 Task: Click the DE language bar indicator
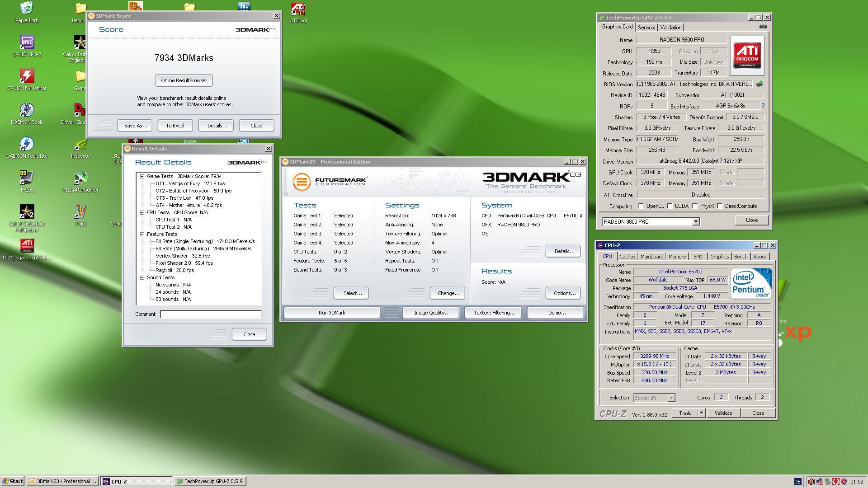[x=797, y=482]
